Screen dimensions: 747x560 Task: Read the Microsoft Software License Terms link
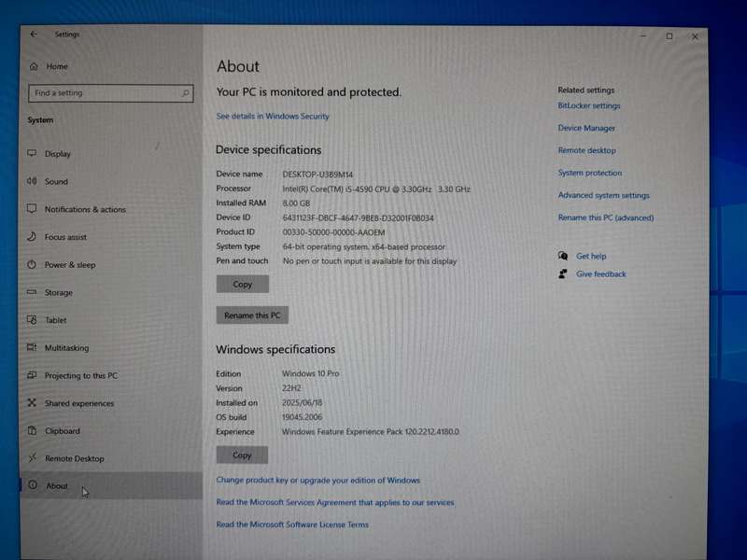(x=292, y=525)
